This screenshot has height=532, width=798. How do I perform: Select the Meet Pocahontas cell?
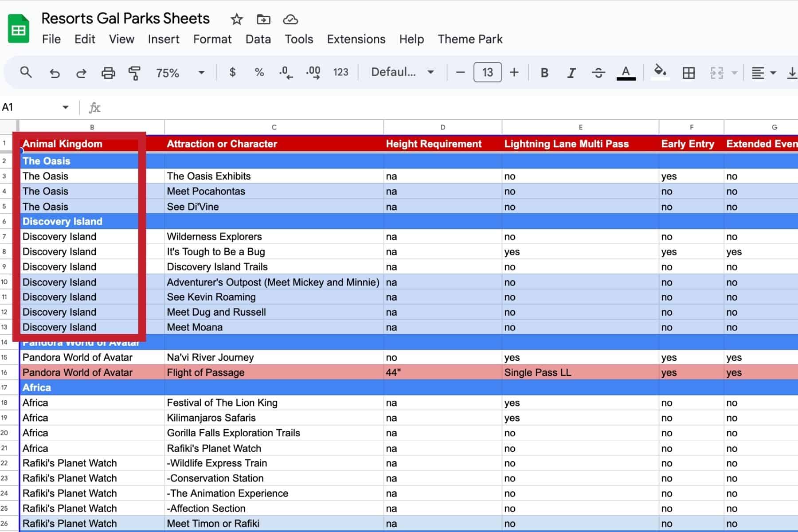[274, 191]
